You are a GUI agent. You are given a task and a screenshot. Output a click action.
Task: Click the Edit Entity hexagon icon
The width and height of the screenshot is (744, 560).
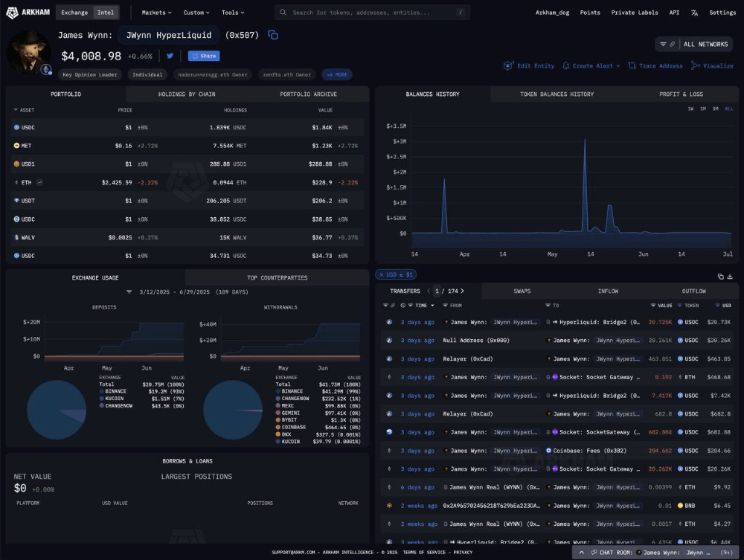(x=508, y=66)
